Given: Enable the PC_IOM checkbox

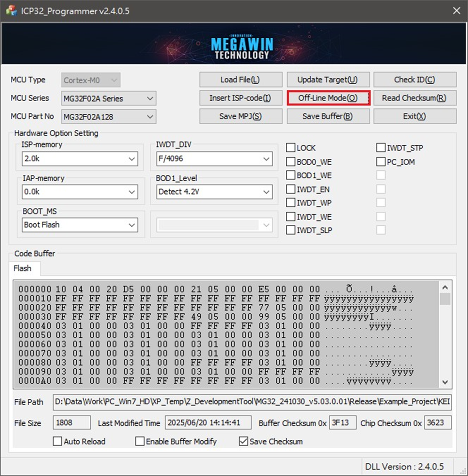Looking at the screenshot, I should 381,161.
